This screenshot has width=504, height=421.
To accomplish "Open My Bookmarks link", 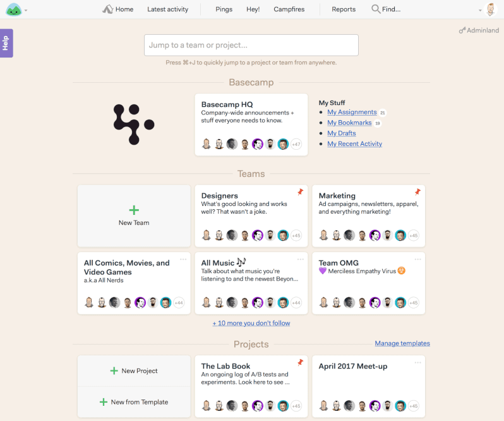I will [x=349, y=123].
